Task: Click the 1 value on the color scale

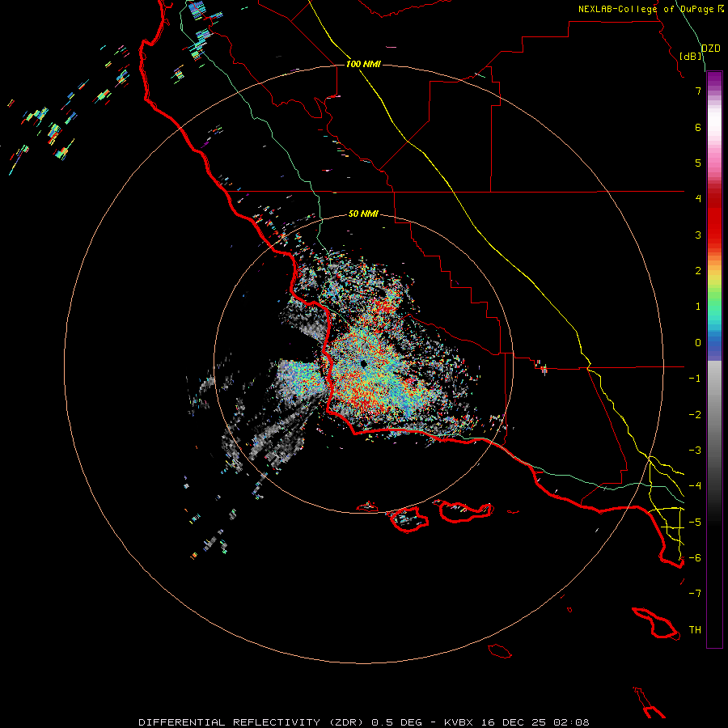Action: [698, 307]
